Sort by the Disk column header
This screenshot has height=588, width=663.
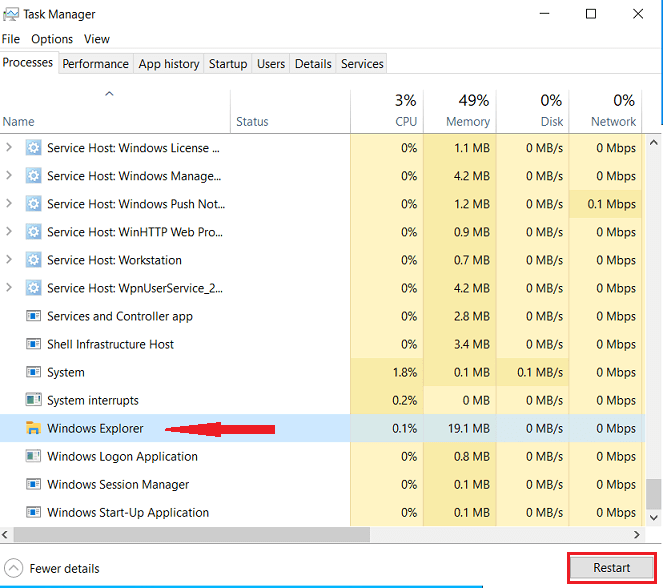point(532,112)
